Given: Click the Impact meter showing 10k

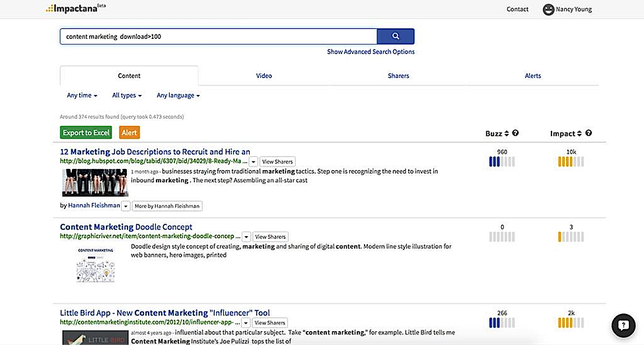Looking at the screenshot, I should point(571,162).
